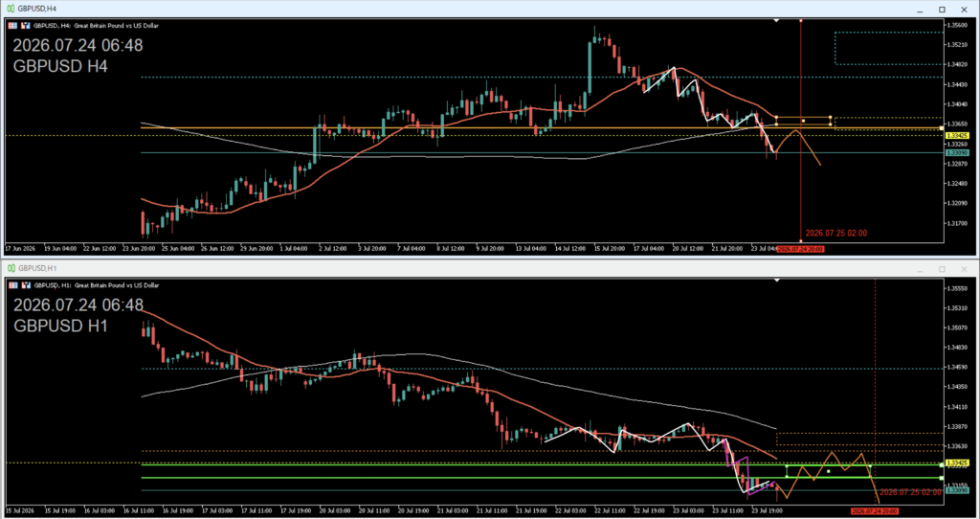Click '20 Jul 11:00' on the H1 time axis
Screen dimensions: 980x519
[374, 511]
